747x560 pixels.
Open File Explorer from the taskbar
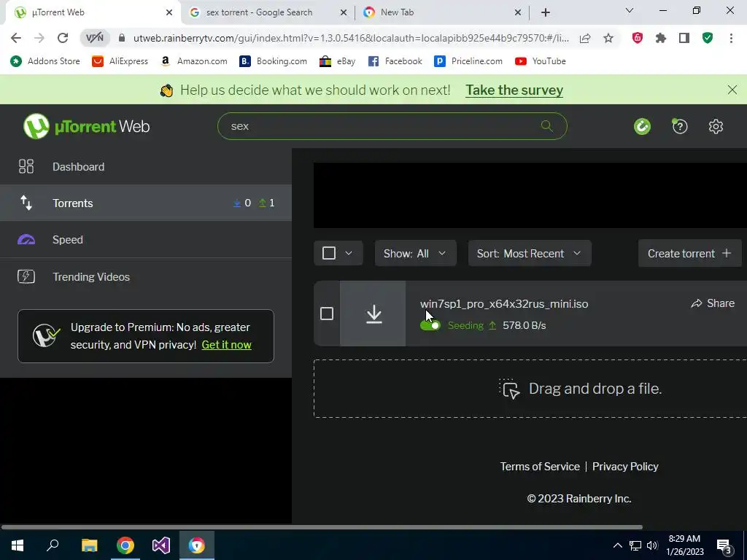click(89, 545)
